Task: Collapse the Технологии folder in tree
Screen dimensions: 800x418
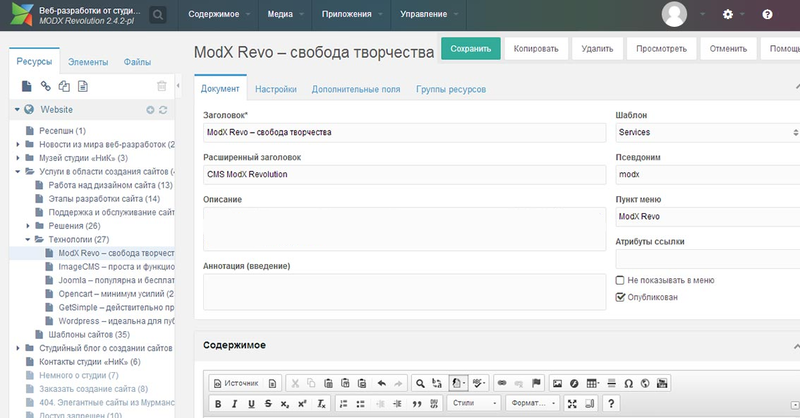Action: point(29,240)
